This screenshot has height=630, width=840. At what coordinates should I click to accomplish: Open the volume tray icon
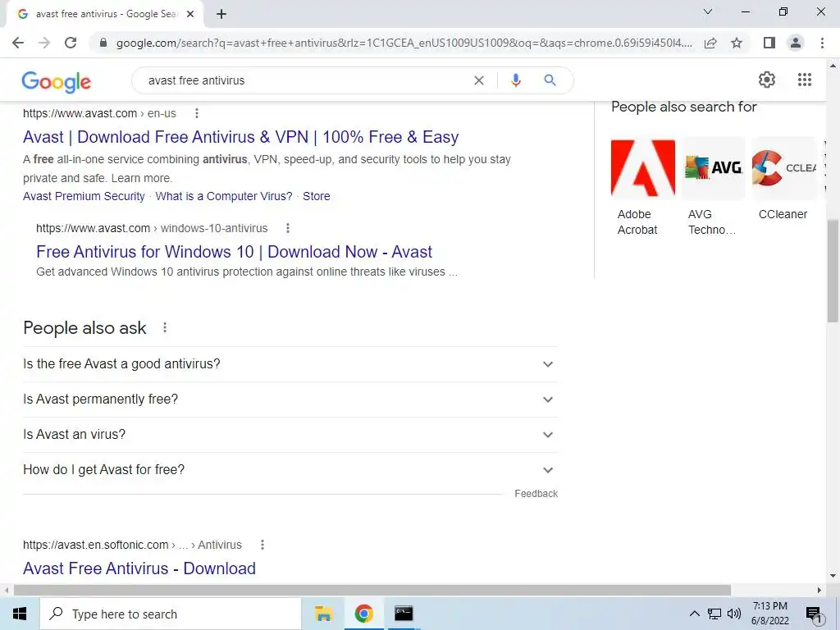point(734,614)
